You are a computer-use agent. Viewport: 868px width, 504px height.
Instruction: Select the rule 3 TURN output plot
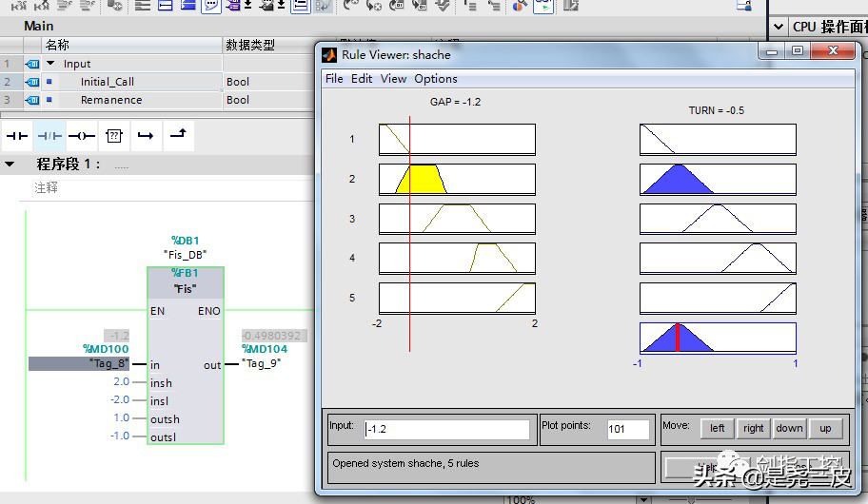coord(718,219)
